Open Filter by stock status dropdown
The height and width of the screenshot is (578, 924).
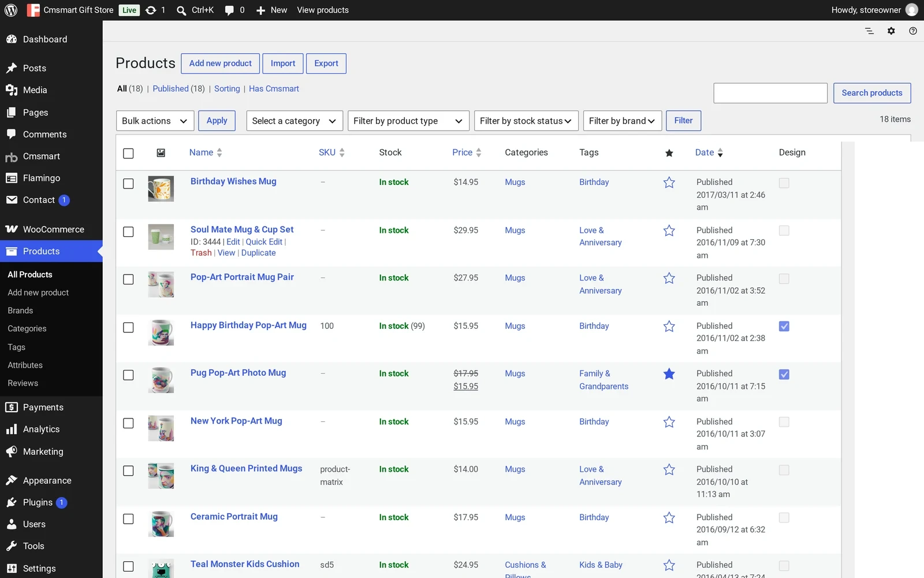tap(526, 121)
